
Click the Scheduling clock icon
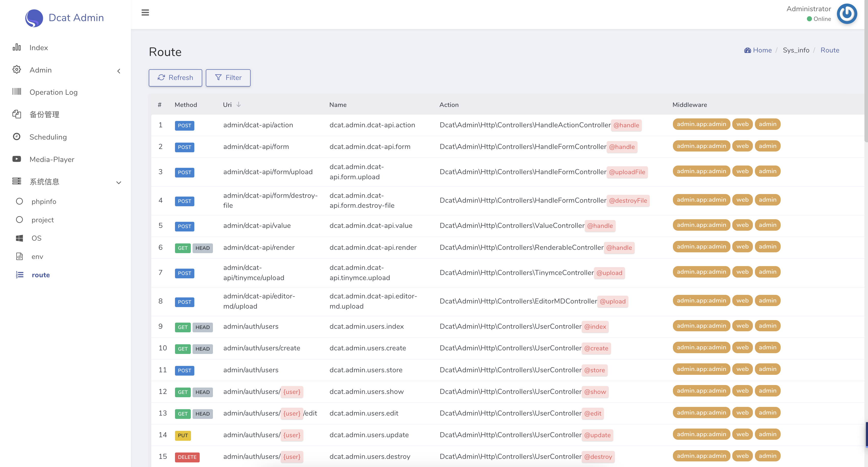coord(17,136)
